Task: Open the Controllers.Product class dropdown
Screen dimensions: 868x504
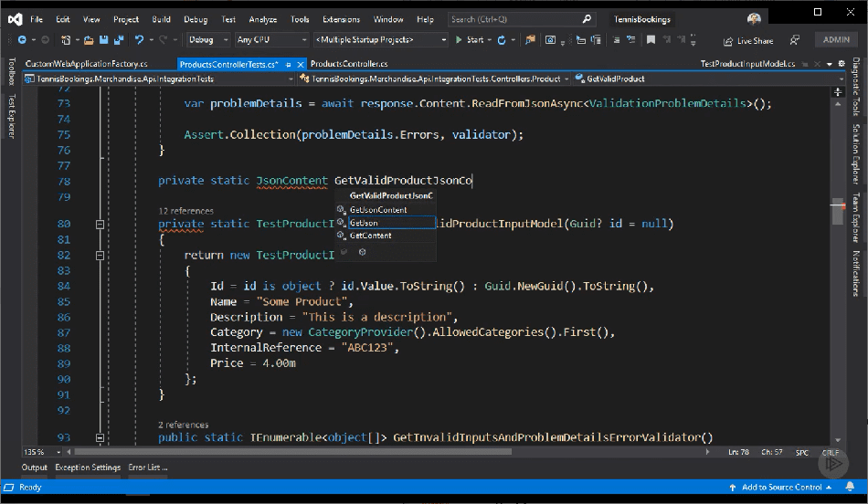Action: tap(434, 79)
